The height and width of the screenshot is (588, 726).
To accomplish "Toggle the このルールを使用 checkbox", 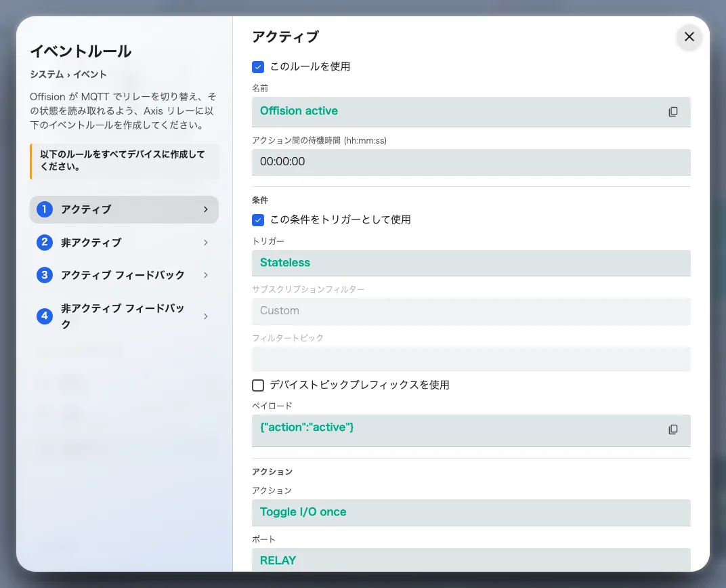I will [258, 66].
